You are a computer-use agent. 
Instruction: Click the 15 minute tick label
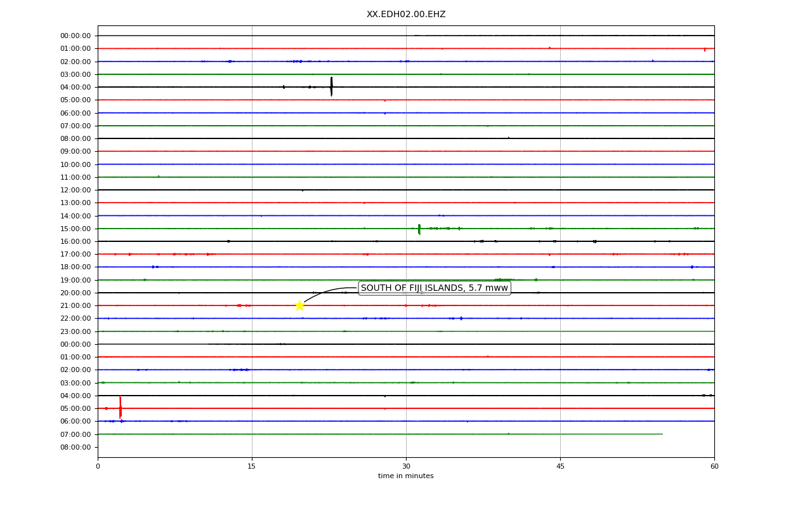[252, 466]
